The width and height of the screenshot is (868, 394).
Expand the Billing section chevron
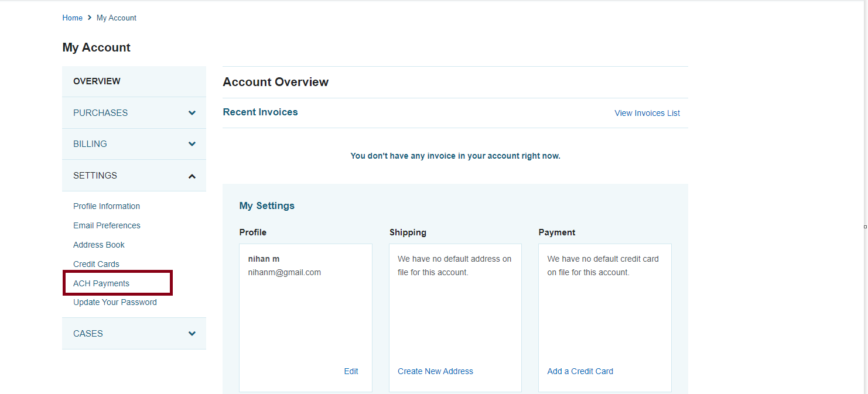coord(192,144)
